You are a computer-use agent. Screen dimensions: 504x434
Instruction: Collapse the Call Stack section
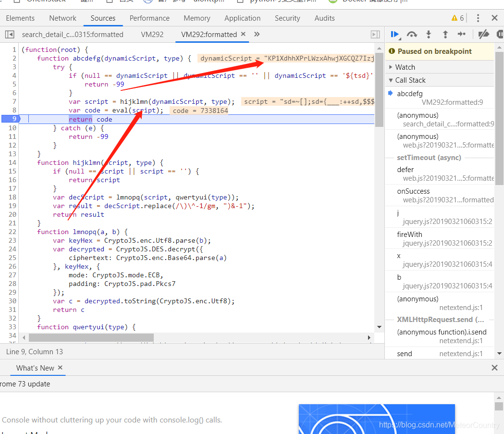coord(440,80)
